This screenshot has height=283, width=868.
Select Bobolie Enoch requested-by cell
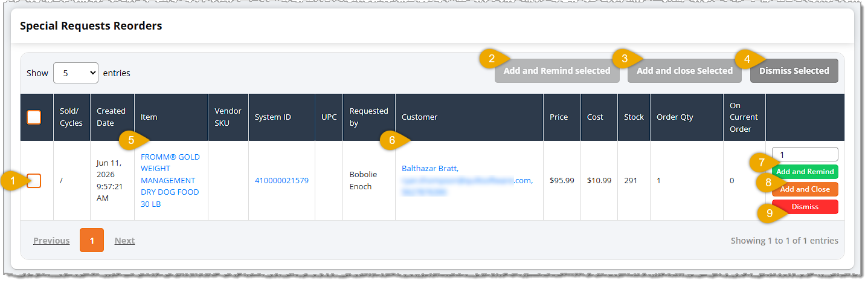coord(369,180)
